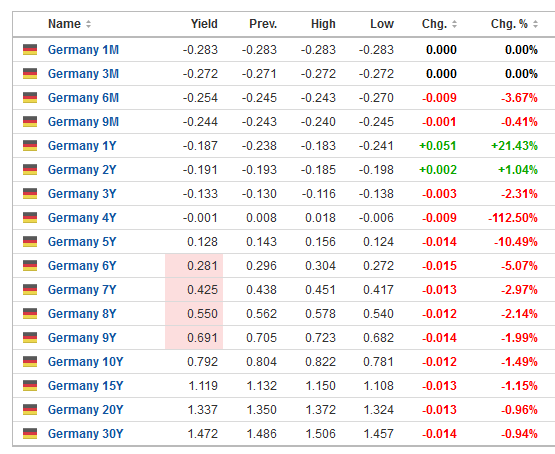This screenshot has width=555, height=454.
Task: Click the -10.49% change value
Action: pos(516,242)
